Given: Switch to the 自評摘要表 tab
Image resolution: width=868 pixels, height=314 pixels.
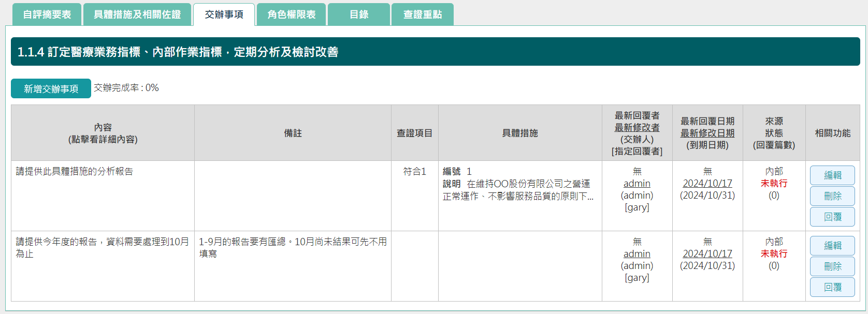Looking at the screenshot, I should click(47, 14).
